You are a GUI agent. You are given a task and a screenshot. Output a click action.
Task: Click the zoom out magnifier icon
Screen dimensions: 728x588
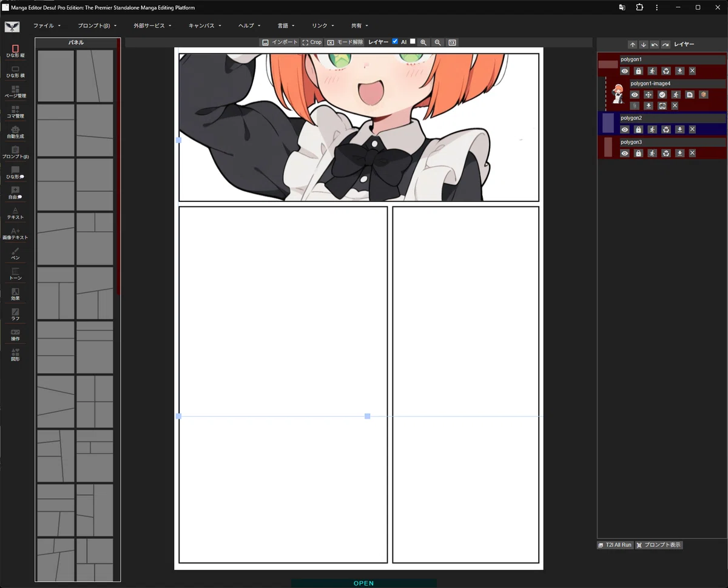tap(438, 42)
